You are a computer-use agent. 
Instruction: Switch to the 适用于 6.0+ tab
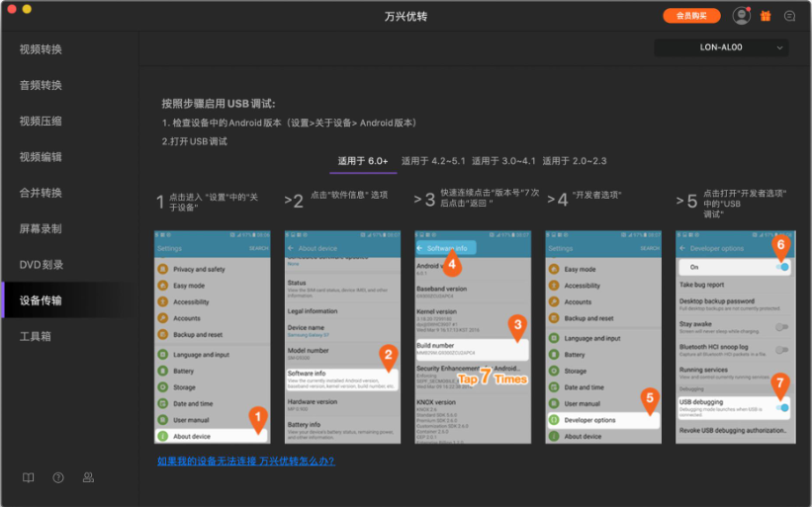pyautogui.click(x=363, y=161)
